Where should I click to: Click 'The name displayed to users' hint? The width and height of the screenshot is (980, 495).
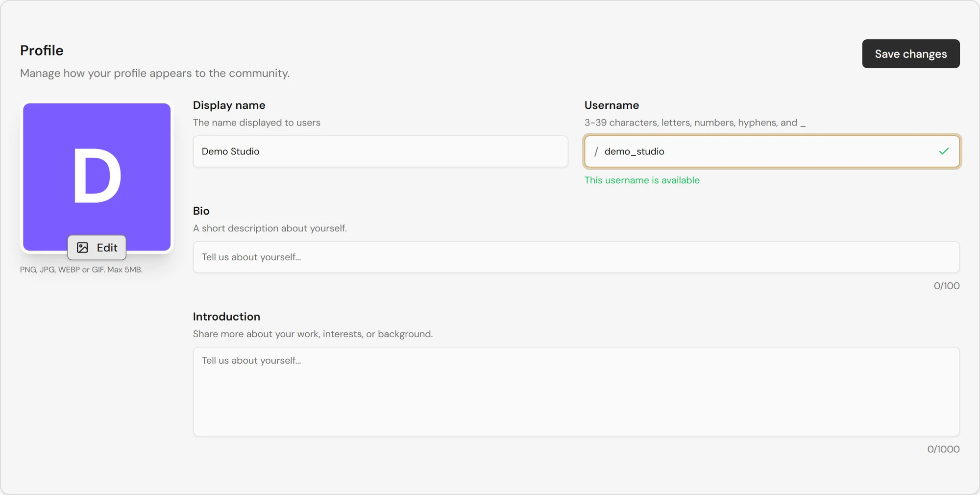click(257, 123)
